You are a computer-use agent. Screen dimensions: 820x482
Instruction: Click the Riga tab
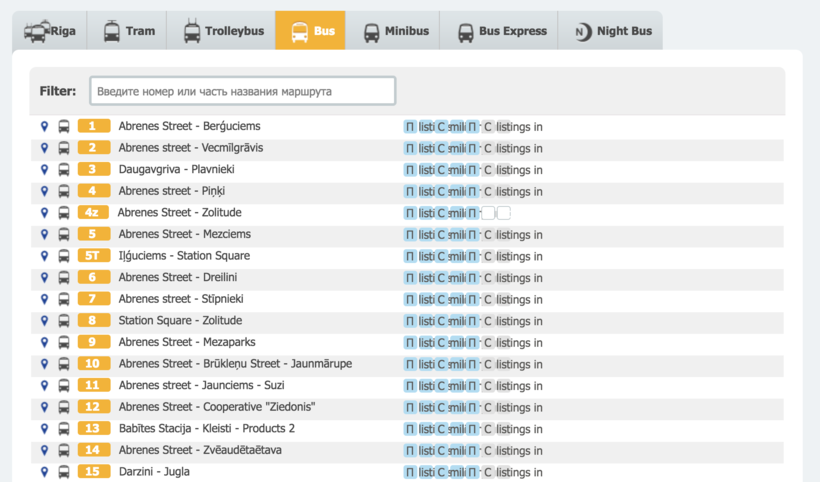coord(49,31)
